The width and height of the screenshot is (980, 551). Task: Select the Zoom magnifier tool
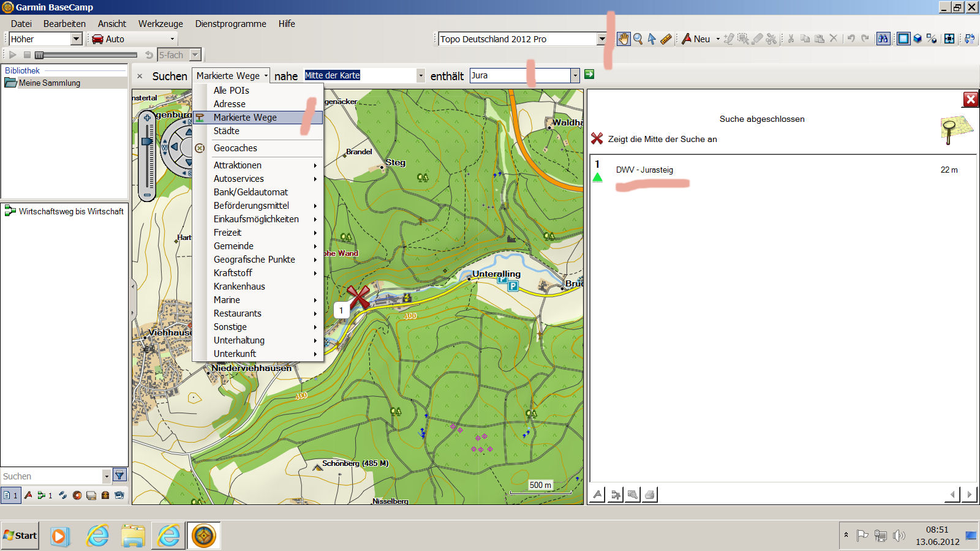click(x=638, y=39)
